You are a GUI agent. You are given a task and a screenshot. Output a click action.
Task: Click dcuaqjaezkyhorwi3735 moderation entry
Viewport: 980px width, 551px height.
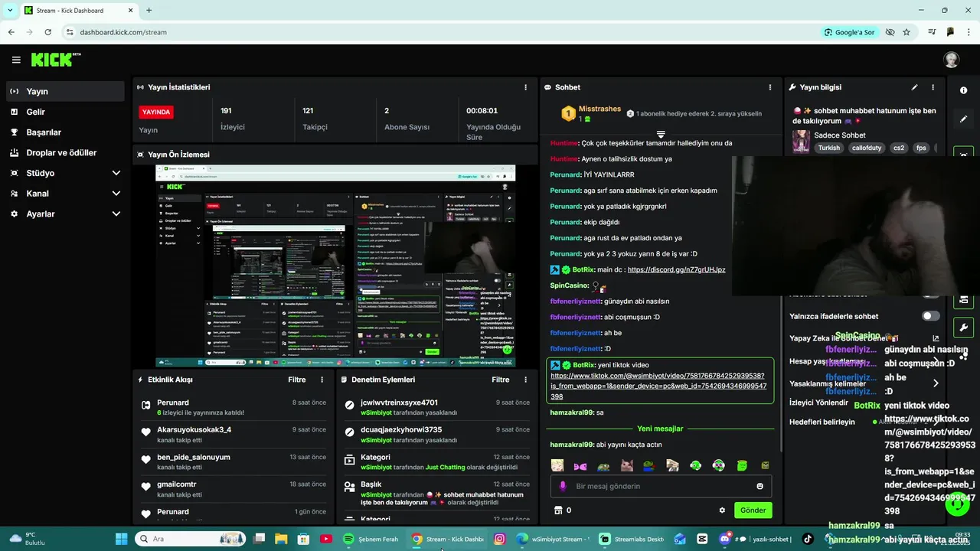tap(401, 430)
